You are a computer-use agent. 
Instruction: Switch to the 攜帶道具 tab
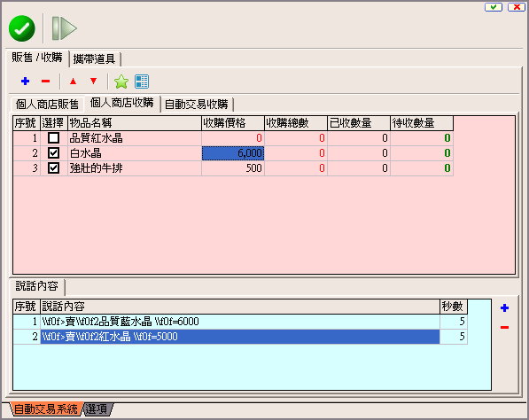coord(95,59)
